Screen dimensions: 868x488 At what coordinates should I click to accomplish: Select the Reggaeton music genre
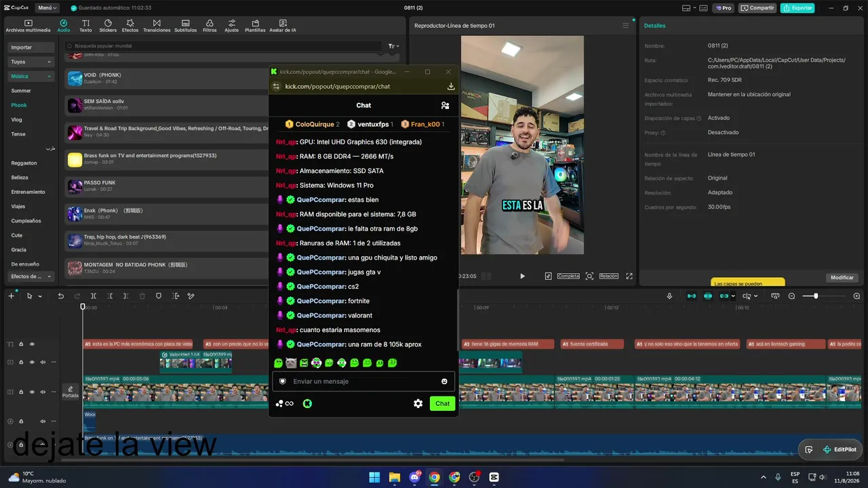click(x=24, y=163)
